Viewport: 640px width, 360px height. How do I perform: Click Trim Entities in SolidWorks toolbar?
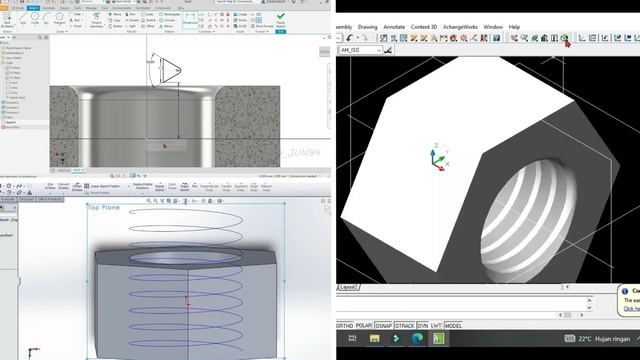tap(50, 187)
